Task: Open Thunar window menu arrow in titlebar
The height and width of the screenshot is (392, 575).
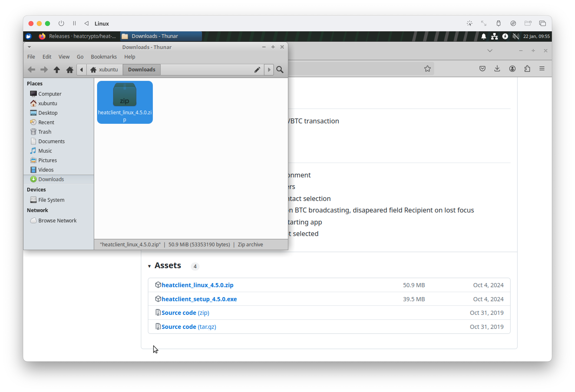Action: (x=29, y=47)
